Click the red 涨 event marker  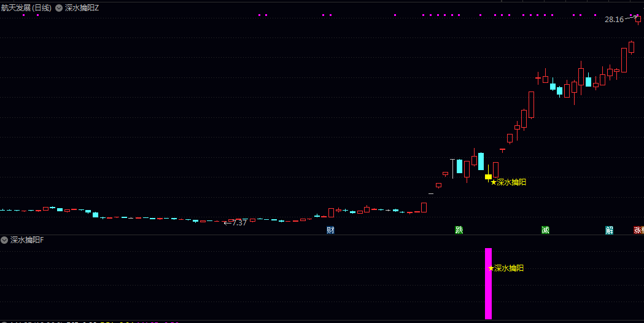[638, 230]
